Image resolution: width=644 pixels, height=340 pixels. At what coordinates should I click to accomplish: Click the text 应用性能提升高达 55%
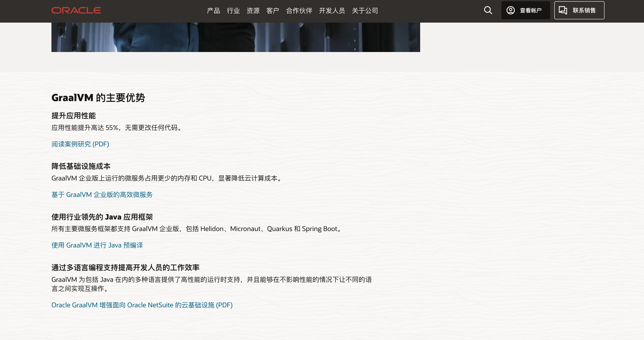pos(85,128)
